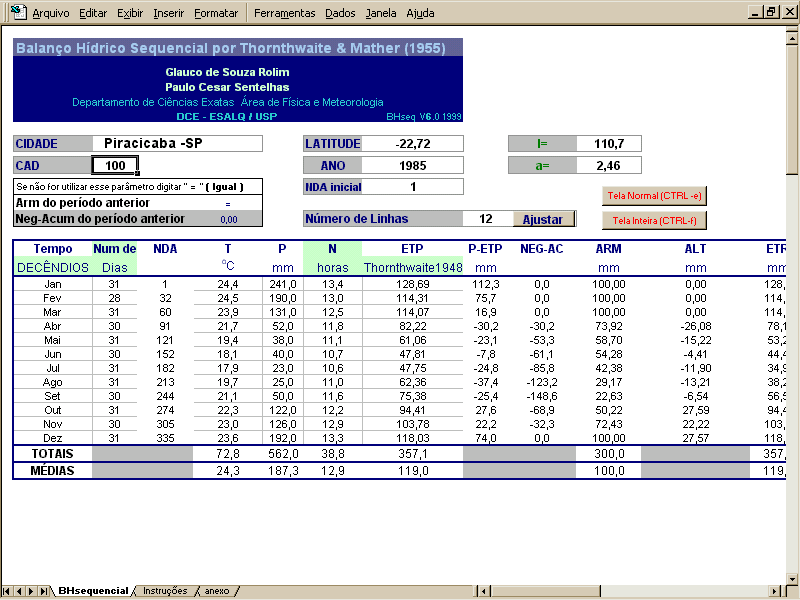Image resolution: width=800 pixels, height=600 pixels.
Task: Go to previous sheet tab arrow
Action: (x=19, y=591)
